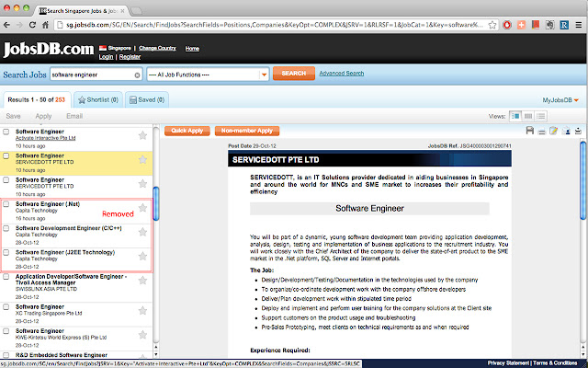This screenshot has width=588, height=368.
Task: Select split-pane view icon
Action: pos(515,116)
